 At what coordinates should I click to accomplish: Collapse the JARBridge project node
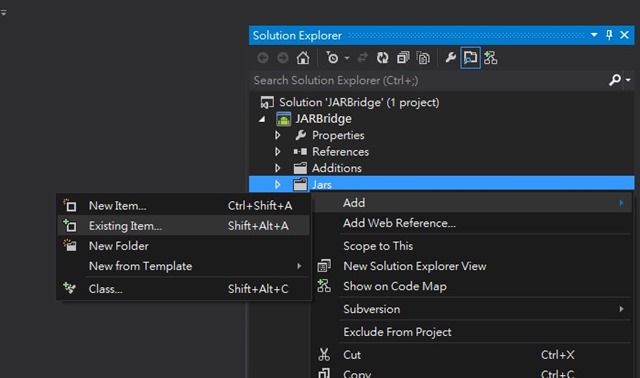262,119
